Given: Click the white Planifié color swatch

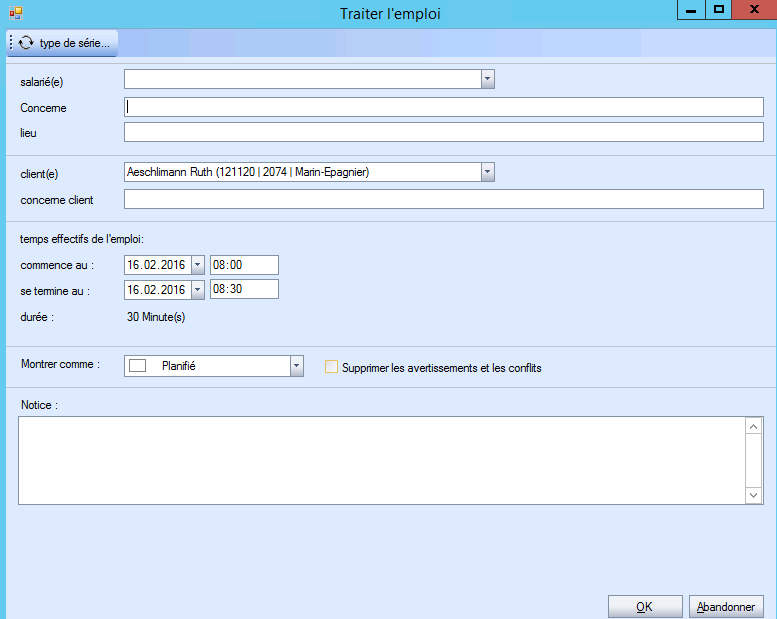Looking at the screenshot, I should [138, 367].
